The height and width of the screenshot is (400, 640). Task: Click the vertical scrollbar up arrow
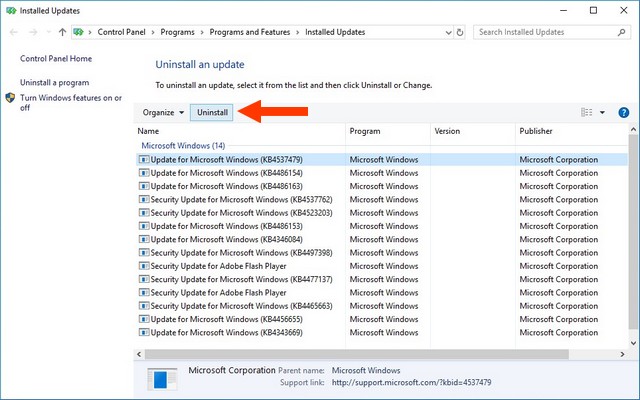point(633,129)
